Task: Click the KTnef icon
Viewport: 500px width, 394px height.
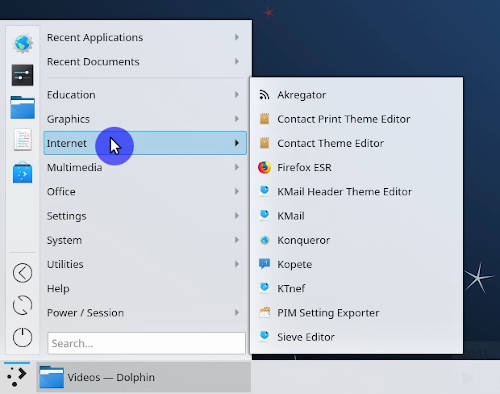Action: 264,288
